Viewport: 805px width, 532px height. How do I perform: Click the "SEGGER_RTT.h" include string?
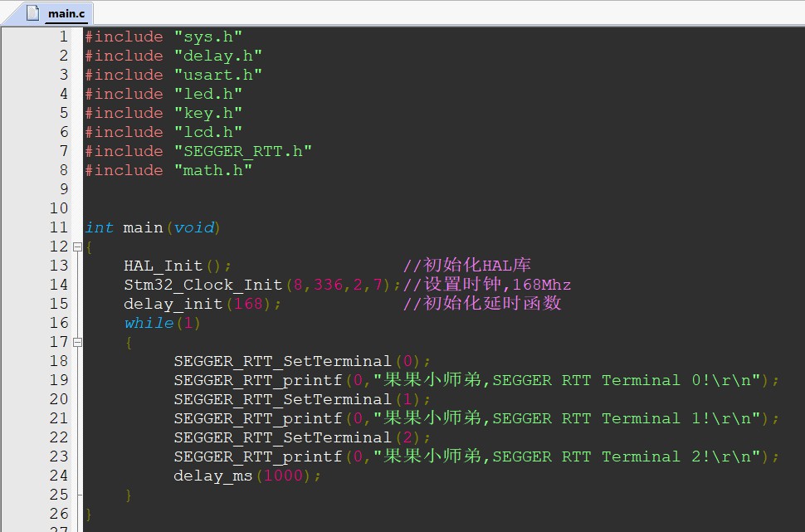[x=243, y=152]
